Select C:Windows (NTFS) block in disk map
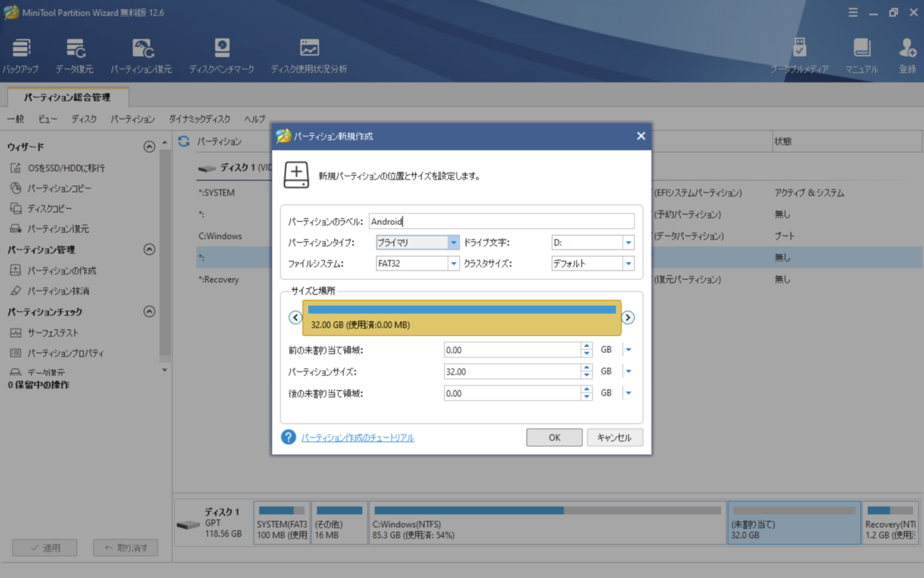This screenshot has width=924, height=578. pyautogui.click(x=547, y=523)
